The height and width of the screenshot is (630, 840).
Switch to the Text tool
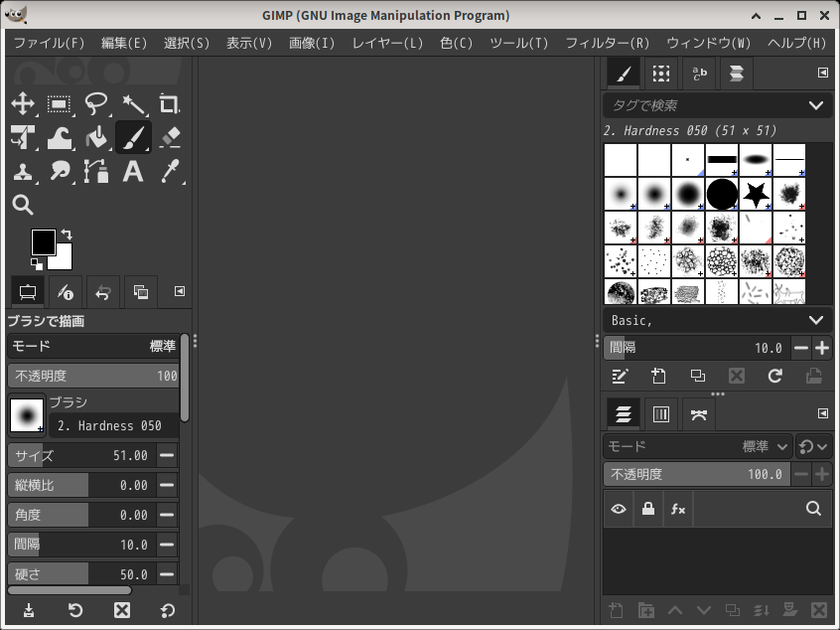pos(132,172)
